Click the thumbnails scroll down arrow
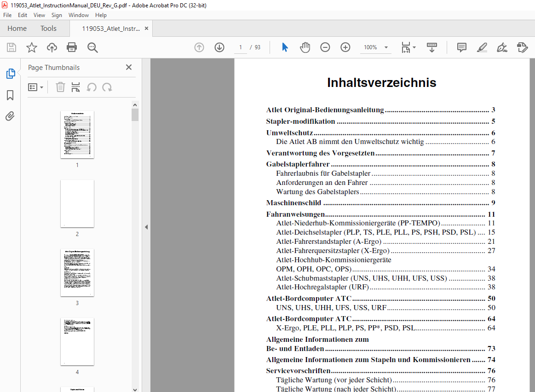This screenshot has height=392, width=535. (135, 389)
